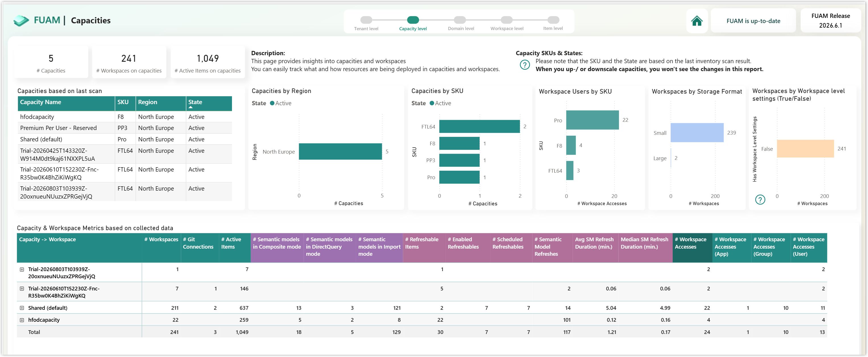The height and width of the screenshot is (357, 868).
Task: Sort by SKU column header
Action: [x=125, y=103]
